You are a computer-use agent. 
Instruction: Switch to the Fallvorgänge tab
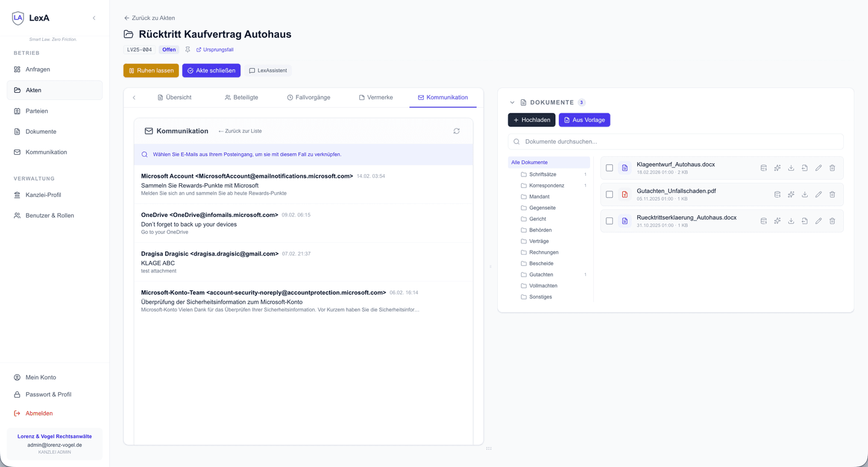click(309, 97)
